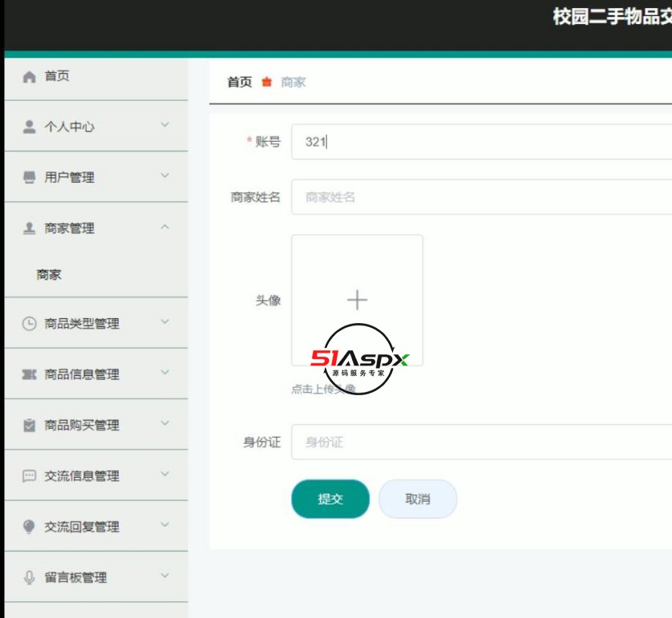Click the plus icon to upload avatar
The height and width of the screenshot is (618, 672).
coord(355,299)
